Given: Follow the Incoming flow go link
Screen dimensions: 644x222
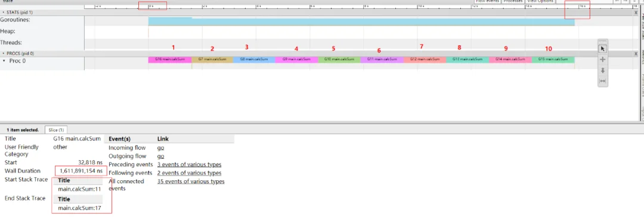Looking at the screenshot, I should coord(160,148).
